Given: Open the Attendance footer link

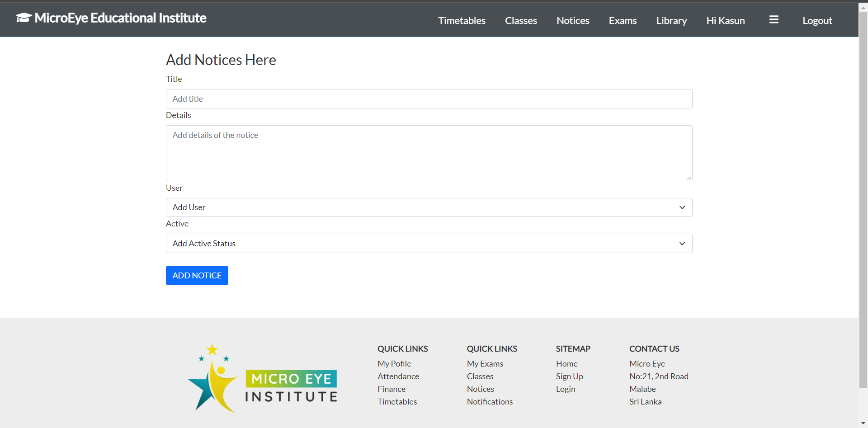Looking at the screenshot, I should click(x=398, y=376).
